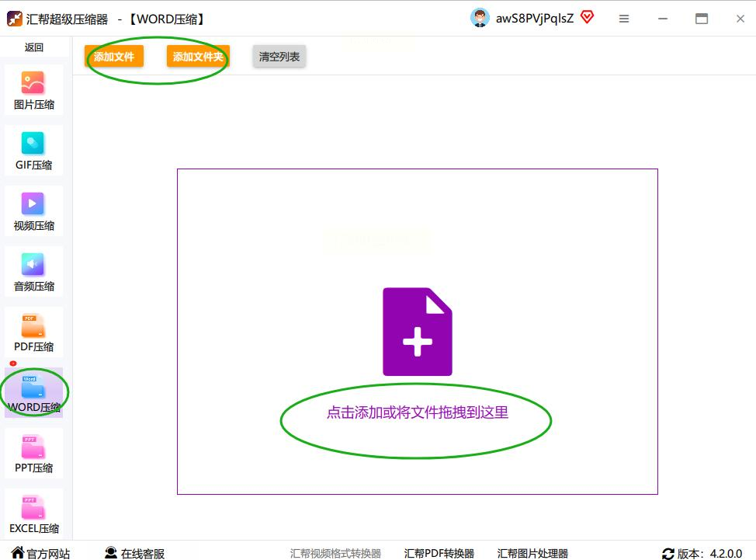Open the GIF压缩 tool
756x560 pixels.
[x=33, y=151]
